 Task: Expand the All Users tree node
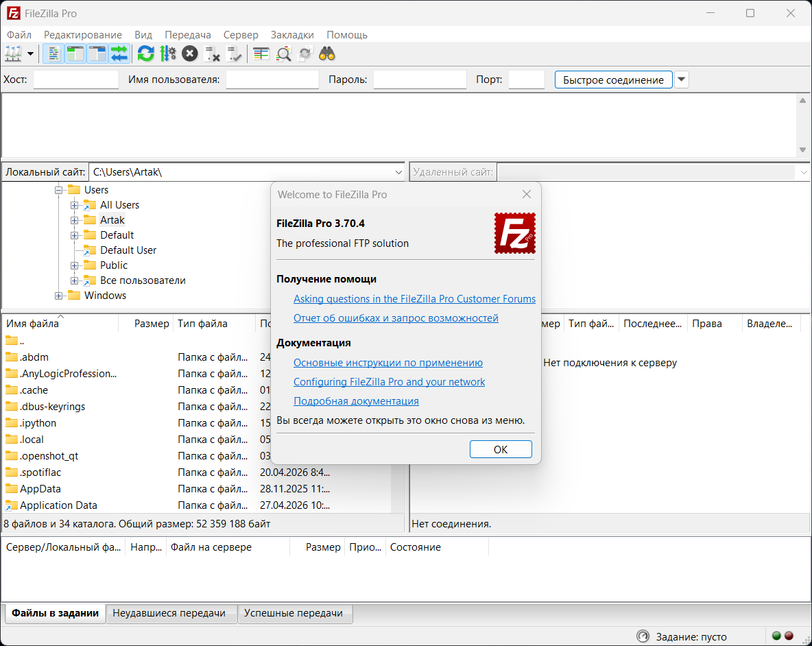click(75, 205)
